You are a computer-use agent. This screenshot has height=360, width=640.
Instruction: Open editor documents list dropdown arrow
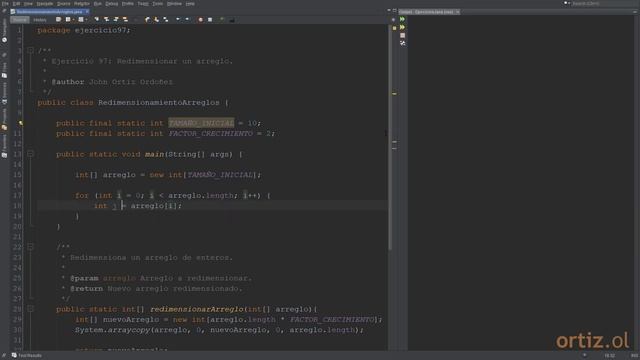pyautogui.click(x=389, y=10)
